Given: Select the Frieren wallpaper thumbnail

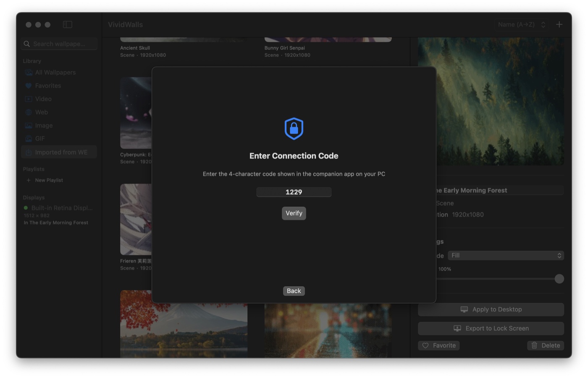Looking at the screenshot, I should coord(136,219).
